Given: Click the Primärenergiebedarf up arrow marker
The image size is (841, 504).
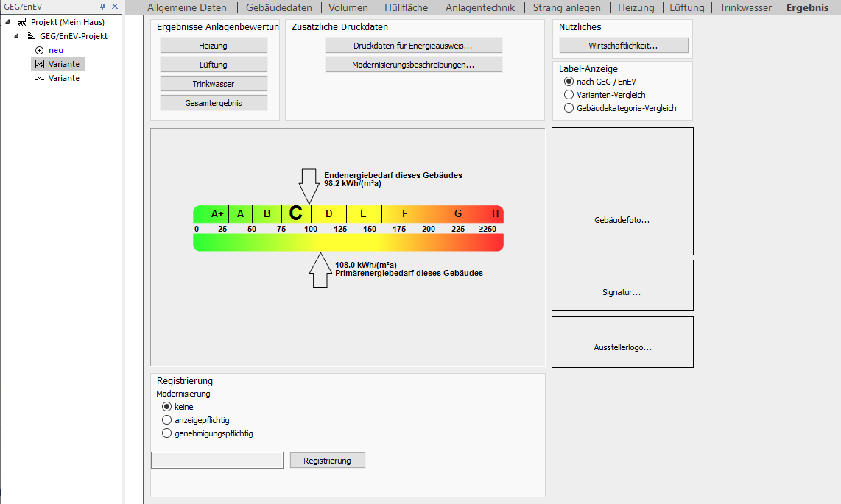Looking at the screenshot, I should point(320,270).
